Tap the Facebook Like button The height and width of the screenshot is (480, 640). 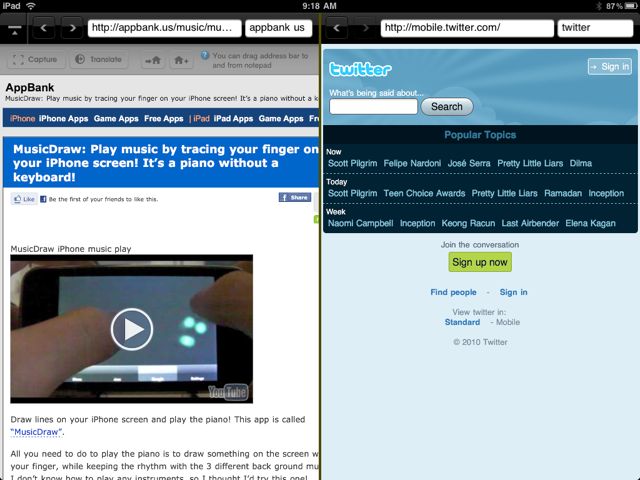[x=24, y=199]
